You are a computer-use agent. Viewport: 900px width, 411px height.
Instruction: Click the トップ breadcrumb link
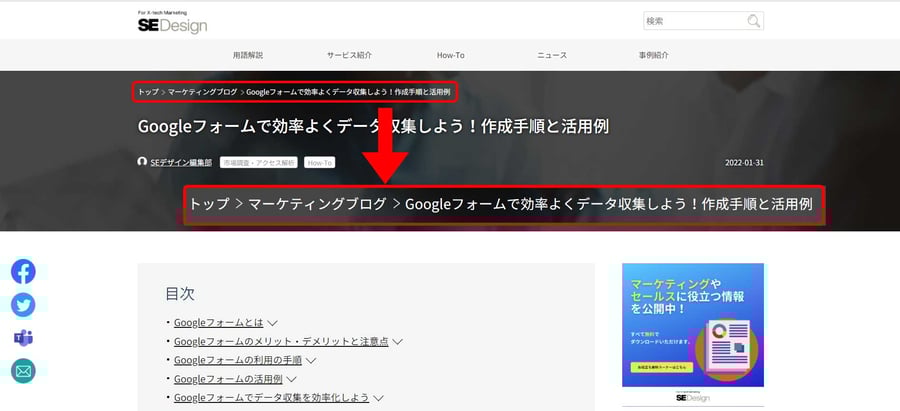(x=148, y=92)
